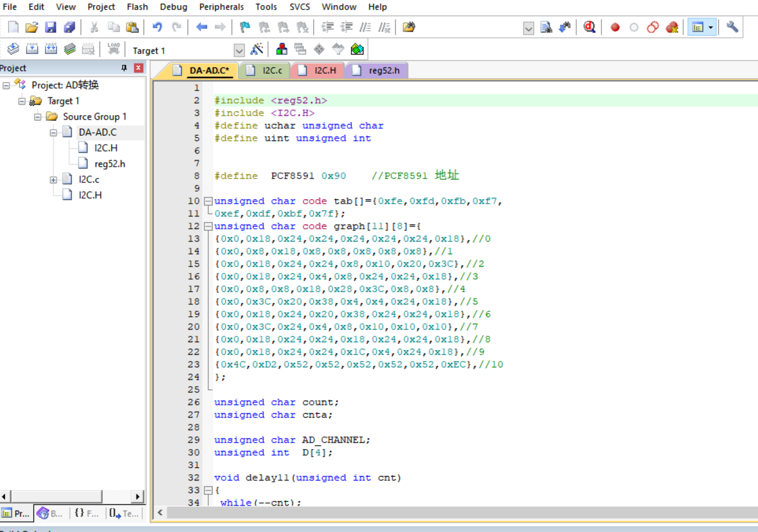This screenshot has height=532, width=758.
Task: Kill all breakpoints
Action: [672, 27]
